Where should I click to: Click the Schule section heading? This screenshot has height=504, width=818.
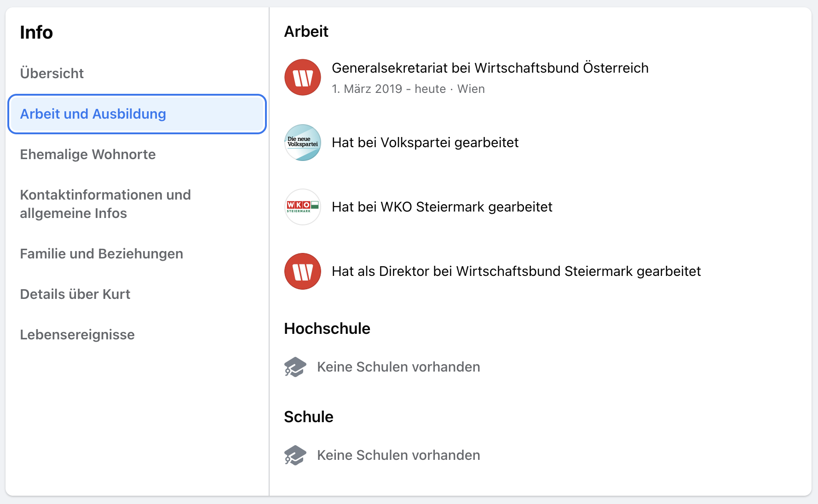[309, 417]
